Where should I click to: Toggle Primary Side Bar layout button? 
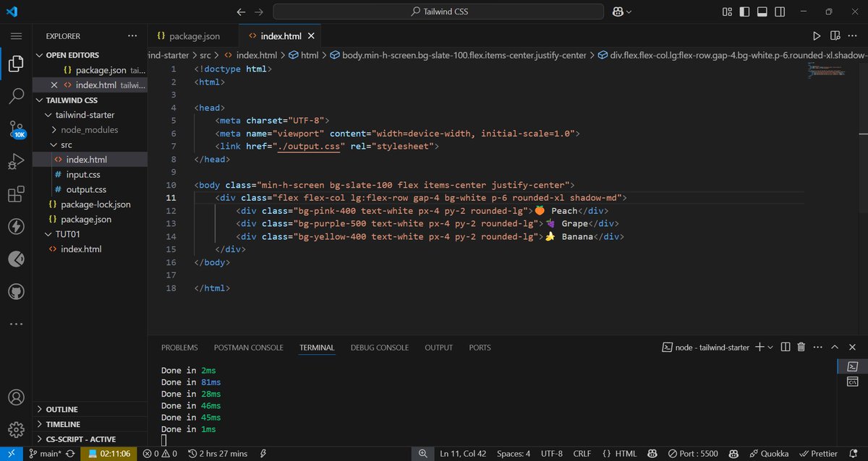(x=745, y=12)
